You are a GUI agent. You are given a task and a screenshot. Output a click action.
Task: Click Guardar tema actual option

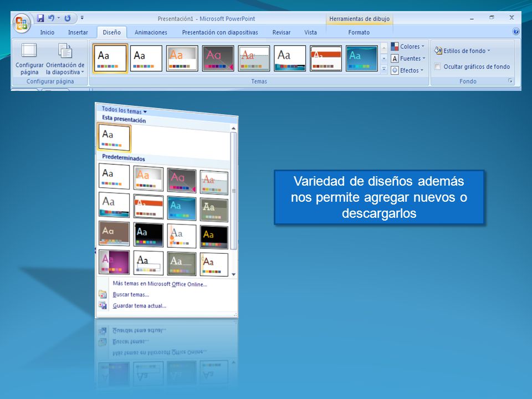140,306
